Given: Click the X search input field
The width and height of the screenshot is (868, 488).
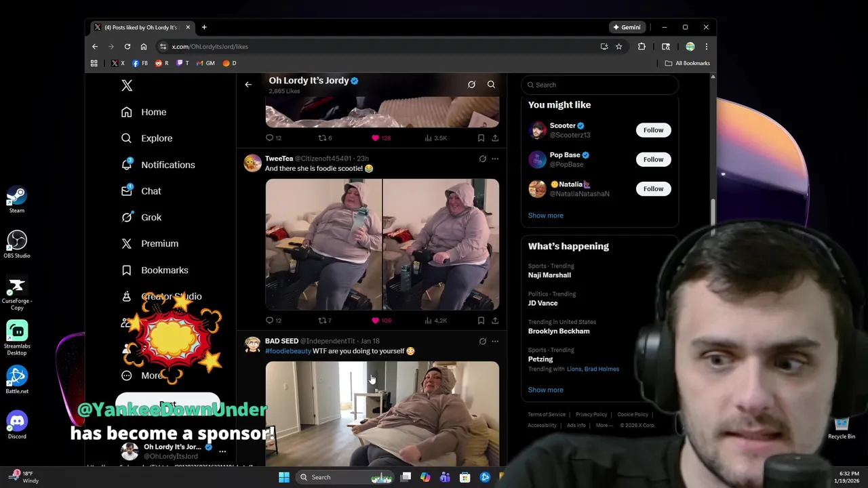Looking at the screenshot, I should point(599,85).
